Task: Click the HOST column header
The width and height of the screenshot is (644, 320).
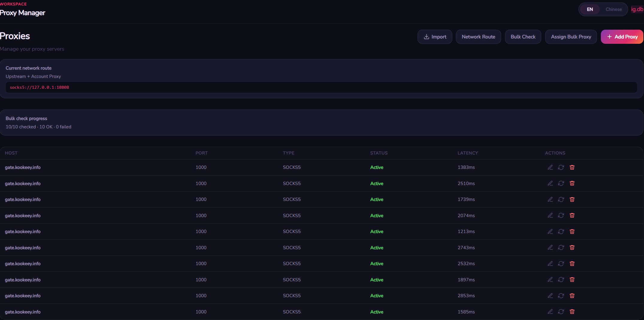Action: [11, 153]
